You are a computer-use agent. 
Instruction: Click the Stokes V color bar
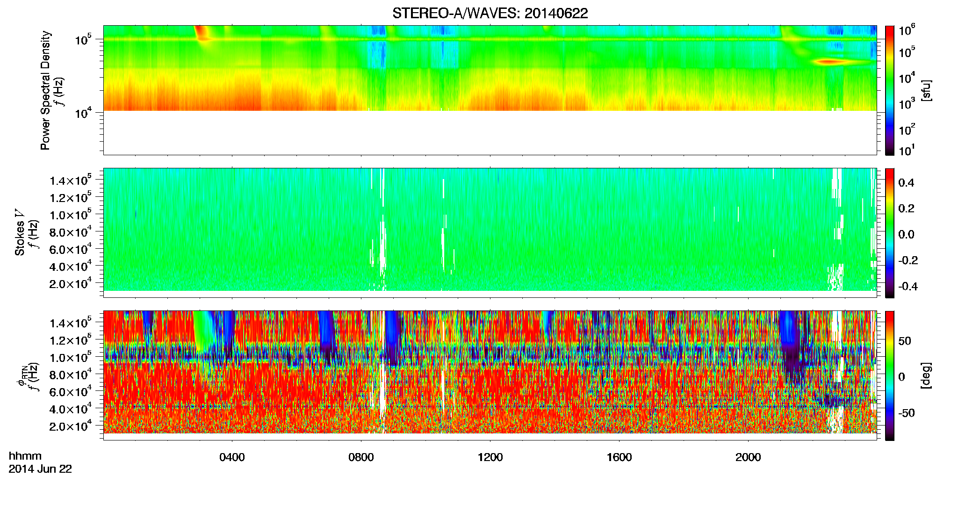click(x=890, y=233)
